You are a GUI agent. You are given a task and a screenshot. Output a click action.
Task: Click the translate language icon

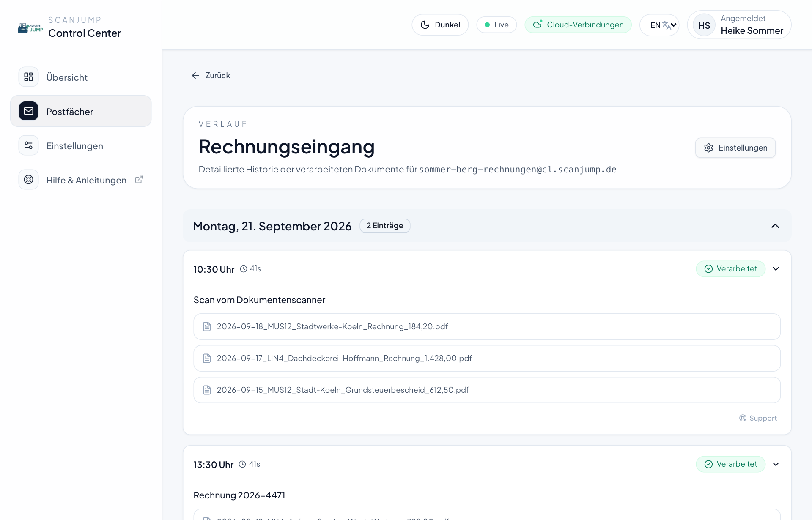666,25
